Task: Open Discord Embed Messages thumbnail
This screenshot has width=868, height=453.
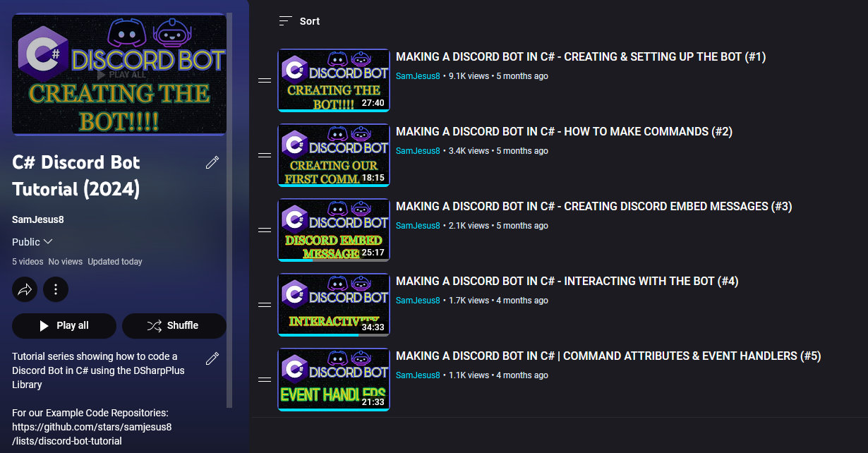Action: pos(334,230)
